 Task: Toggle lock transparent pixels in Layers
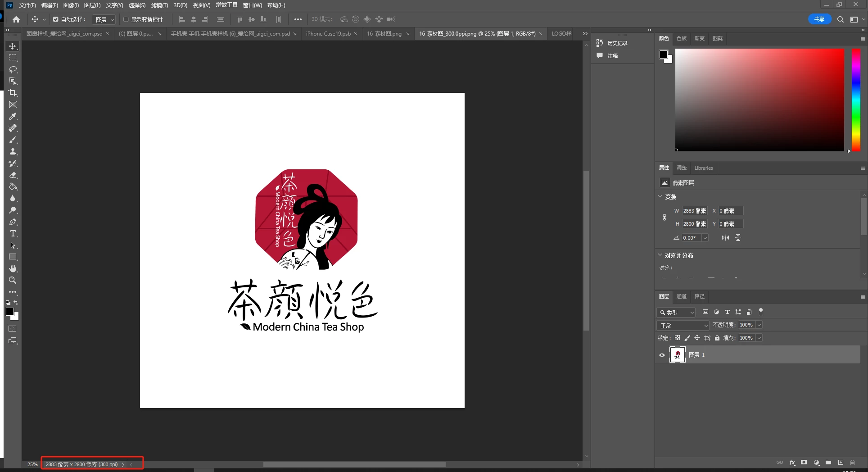(677, 338)
